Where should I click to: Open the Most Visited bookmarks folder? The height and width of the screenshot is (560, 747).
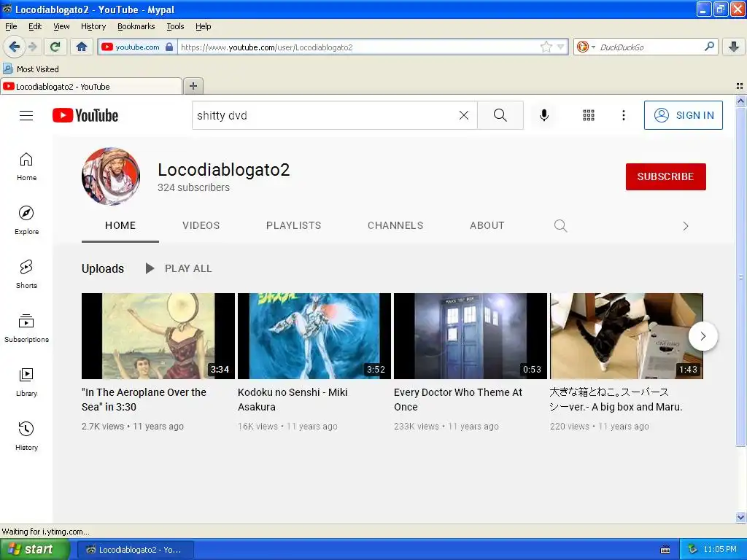(x=31, y=69)
